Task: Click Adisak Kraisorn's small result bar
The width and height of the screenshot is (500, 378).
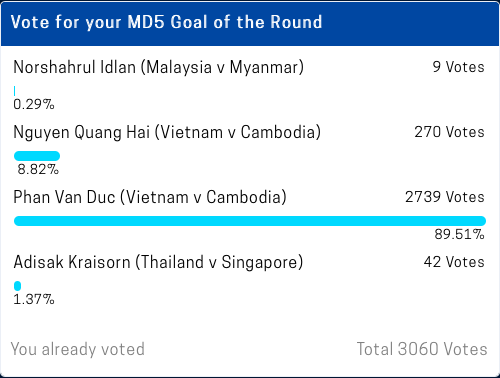Action: tap(17, 286)
